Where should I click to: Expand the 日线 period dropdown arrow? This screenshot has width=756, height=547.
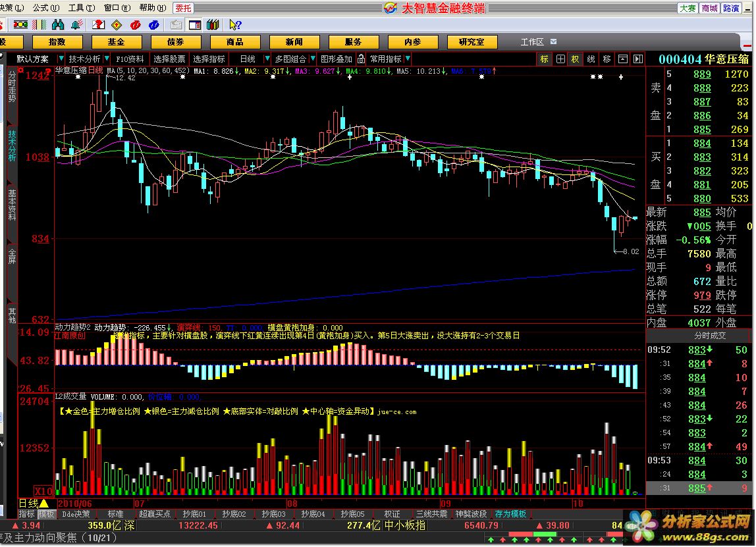(267, 59)
